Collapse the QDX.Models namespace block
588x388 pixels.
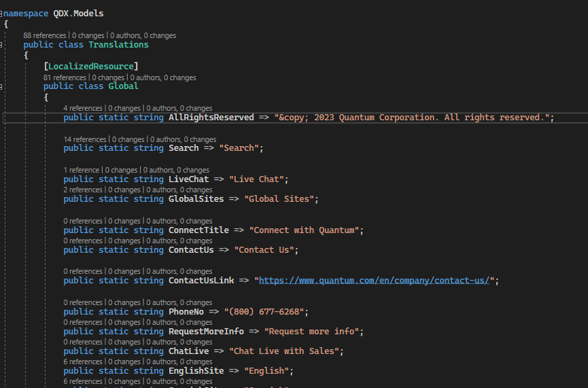(x=2, y=13)
